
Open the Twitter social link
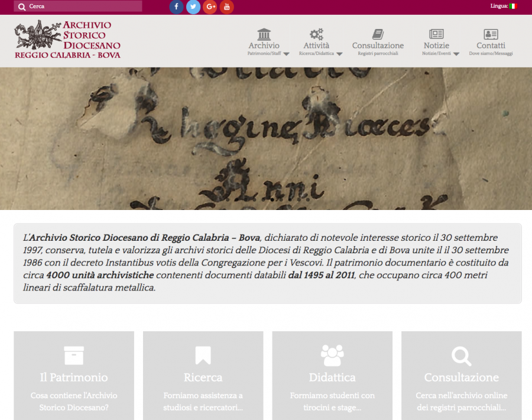click(x=193, y=7)
